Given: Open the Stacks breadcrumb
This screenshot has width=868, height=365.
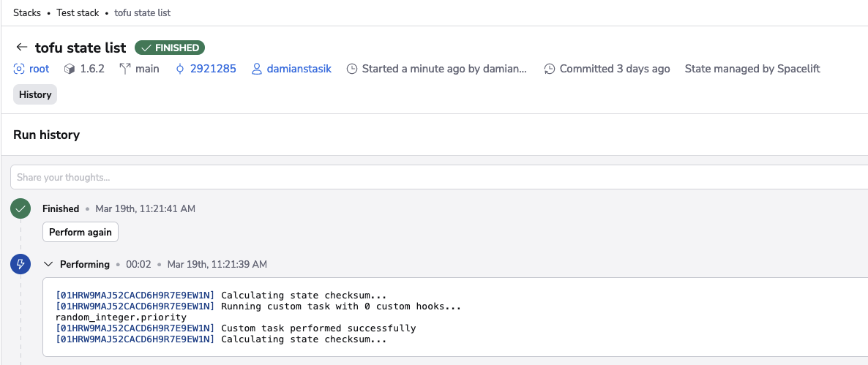Looking at the screenshot, I should tap(27, 13).
